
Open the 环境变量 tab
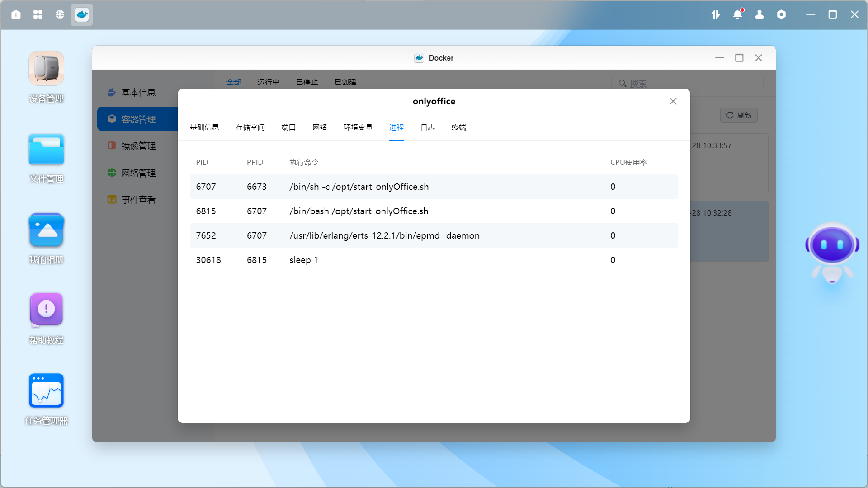[x=358, y=127]
